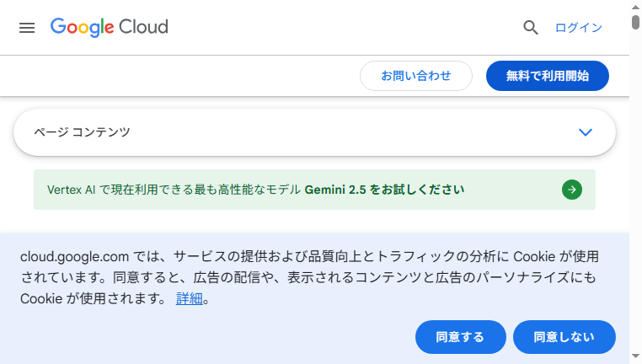This screenshot has height=364, width=642.
Task: Click the bold Gemini 2.5 をお試しください text
Action: (x=384, y=190)
